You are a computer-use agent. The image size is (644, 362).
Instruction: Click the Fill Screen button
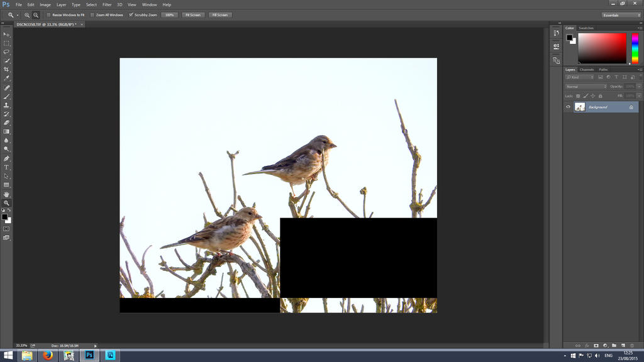pyautogui.click(x=220, y=14)
